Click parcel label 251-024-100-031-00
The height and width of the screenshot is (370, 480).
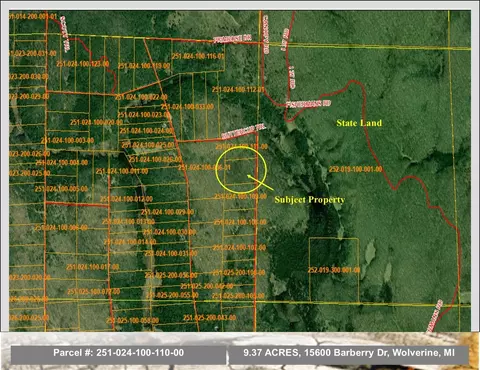pyautogui.click(x=171, y=254)
